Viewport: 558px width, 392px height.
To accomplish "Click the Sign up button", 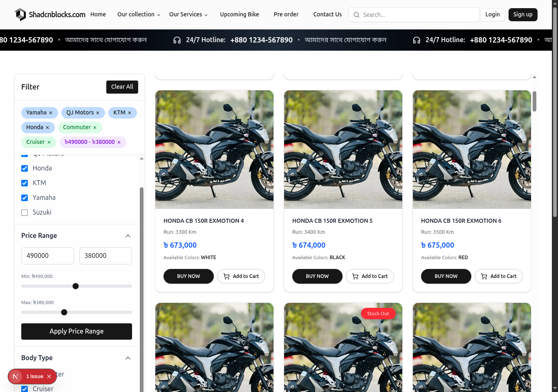I will click(x=523, y=14).
